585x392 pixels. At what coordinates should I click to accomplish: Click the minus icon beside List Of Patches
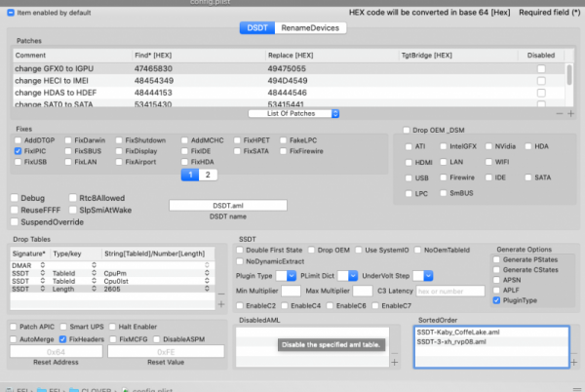point(559,113)
